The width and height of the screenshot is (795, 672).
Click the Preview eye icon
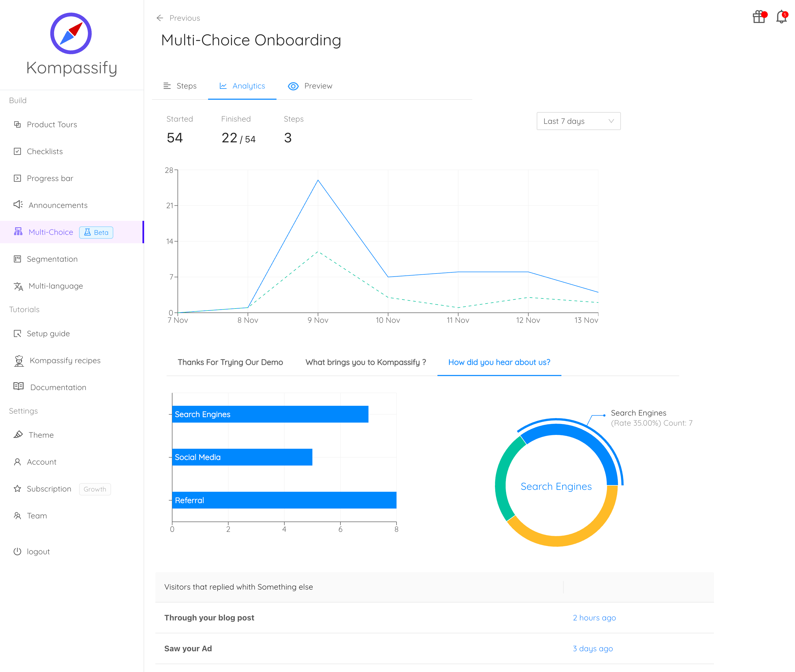click(293, 86)
